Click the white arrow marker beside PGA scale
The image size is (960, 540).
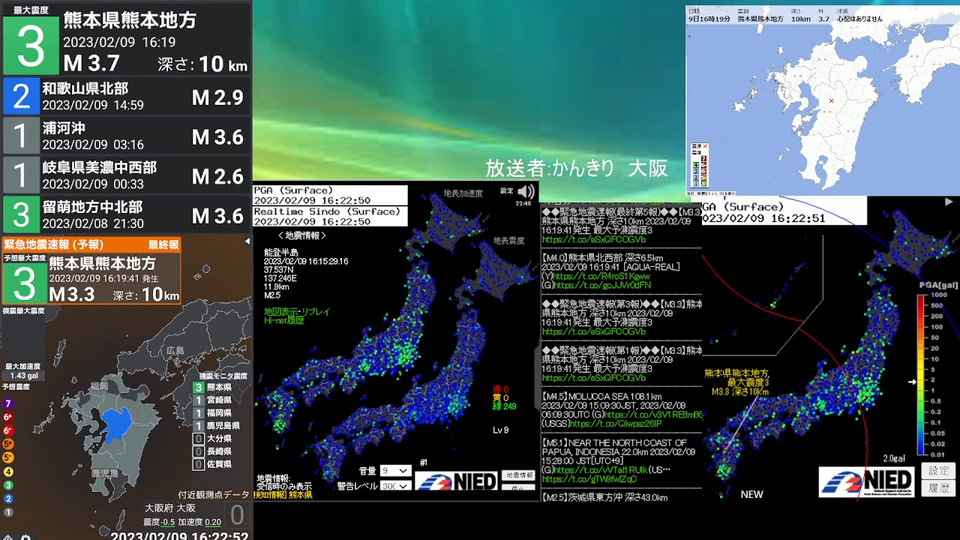click(912, 382)
